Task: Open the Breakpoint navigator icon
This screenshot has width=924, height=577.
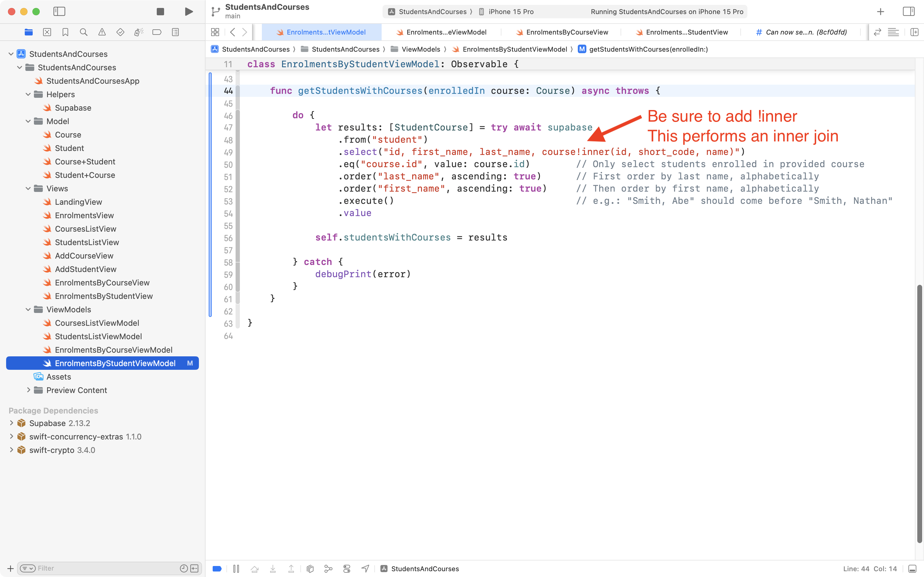Action: (157, 32)
